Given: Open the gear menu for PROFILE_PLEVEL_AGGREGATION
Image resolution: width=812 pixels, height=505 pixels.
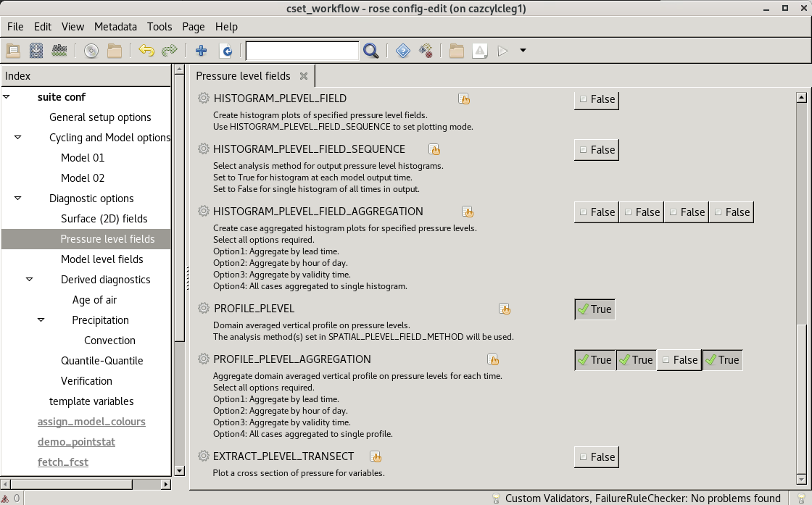Looking at the screenshot, I should tap(204, 359).
